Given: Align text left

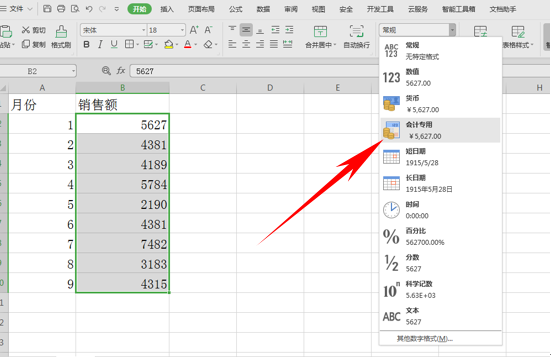Looking at the screenshot, I should tap(232, 44).
